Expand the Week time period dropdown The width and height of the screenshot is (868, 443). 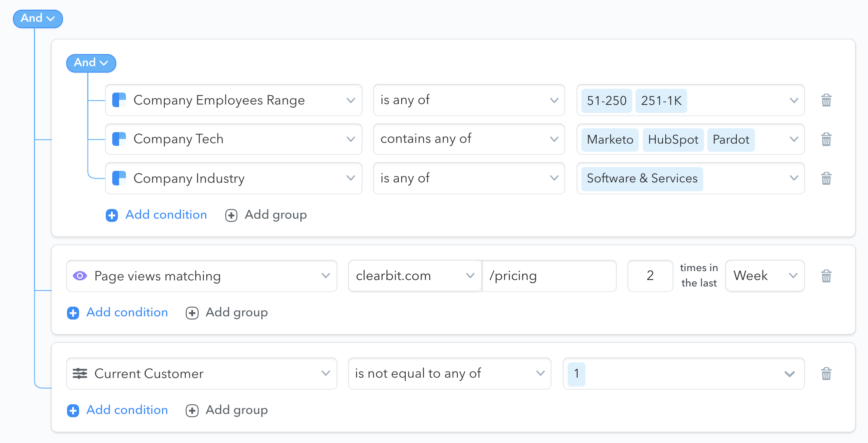[764, 276]
